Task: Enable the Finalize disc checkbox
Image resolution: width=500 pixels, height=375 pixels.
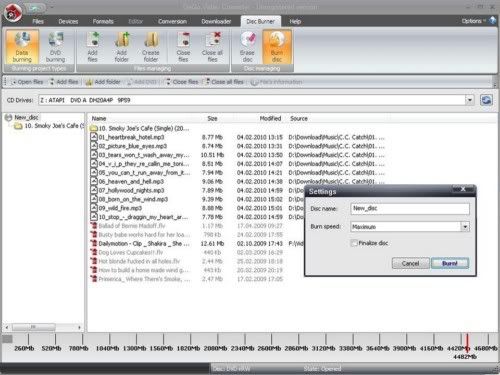Action: [x=354, y=243]
